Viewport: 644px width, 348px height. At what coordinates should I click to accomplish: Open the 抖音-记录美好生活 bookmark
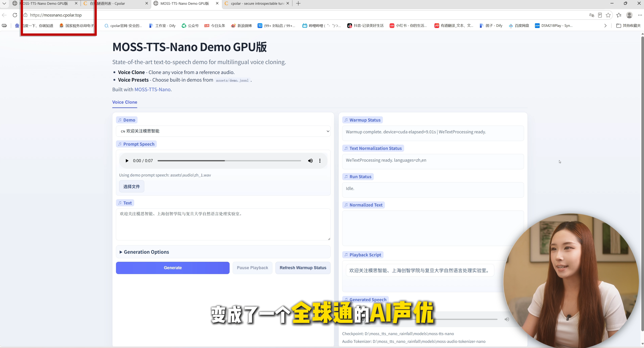(x=365, y=25)
